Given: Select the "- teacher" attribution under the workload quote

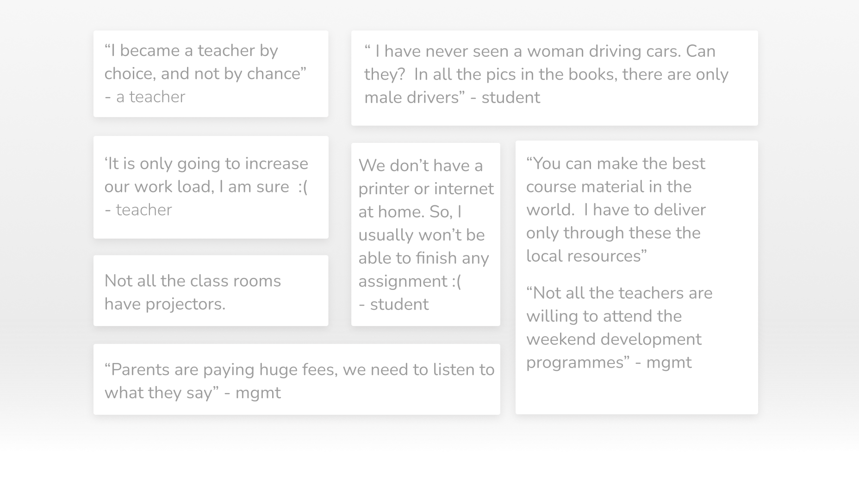Looking at the screenshot, I should (138, 210).
